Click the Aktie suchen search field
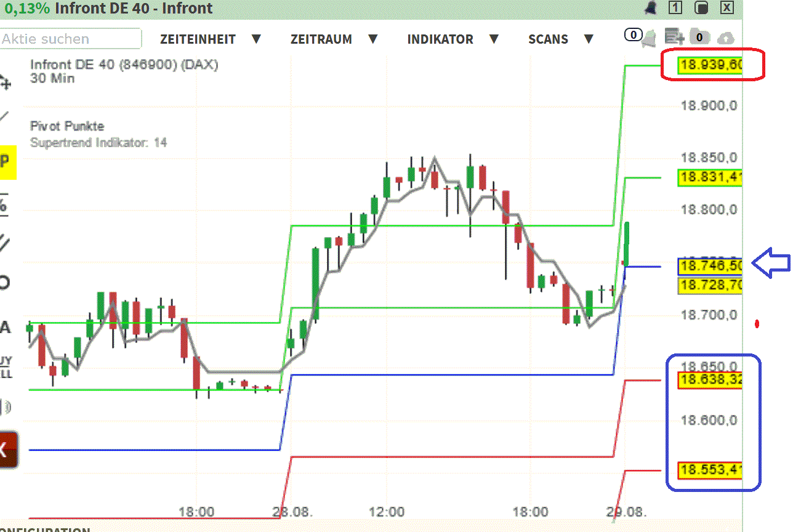The height and width of the screenshot is (532, 801). 70,38
